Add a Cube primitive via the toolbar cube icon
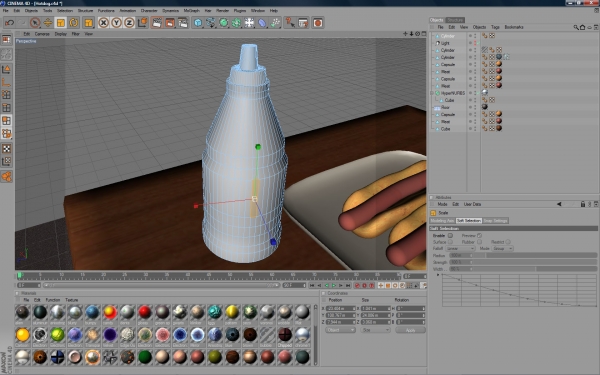Viewport: 600px width, 375px height. 198,23
